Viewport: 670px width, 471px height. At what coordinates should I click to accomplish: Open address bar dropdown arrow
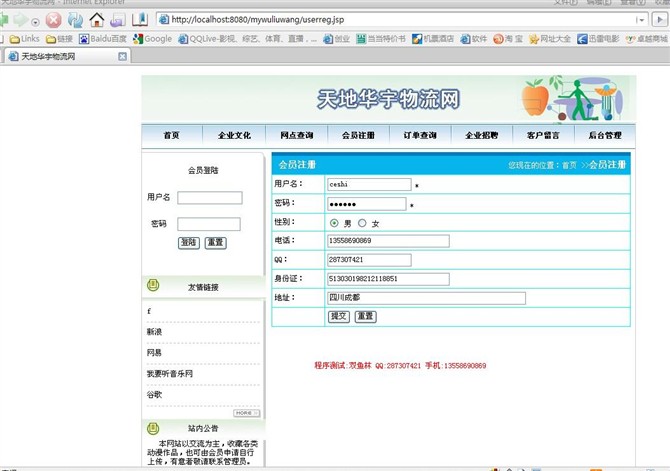[640, 20]
